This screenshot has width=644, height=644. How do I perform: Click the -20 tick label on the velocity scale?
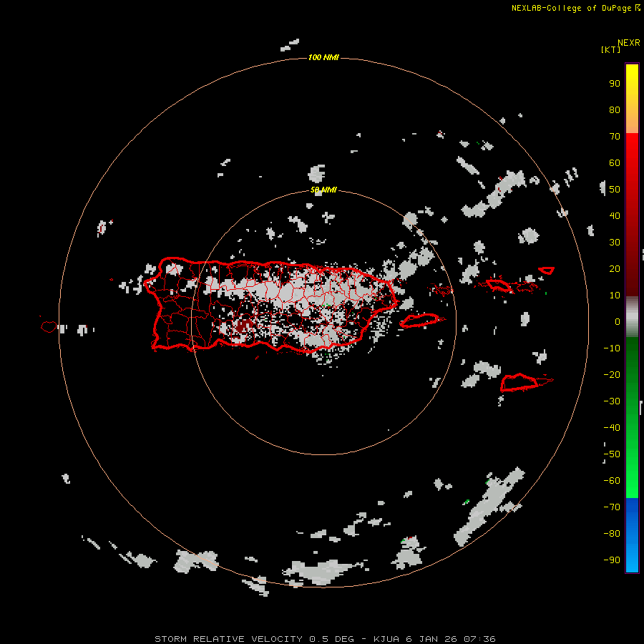tap(612, 374)
